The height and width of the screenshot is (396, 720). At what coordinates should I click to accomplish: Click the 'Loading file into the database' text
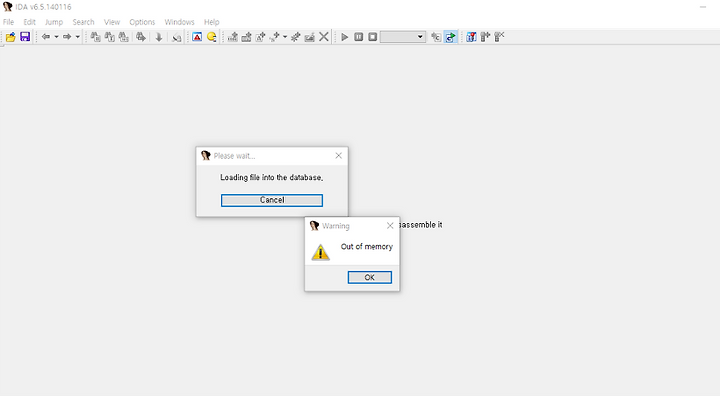pos(271,177)
